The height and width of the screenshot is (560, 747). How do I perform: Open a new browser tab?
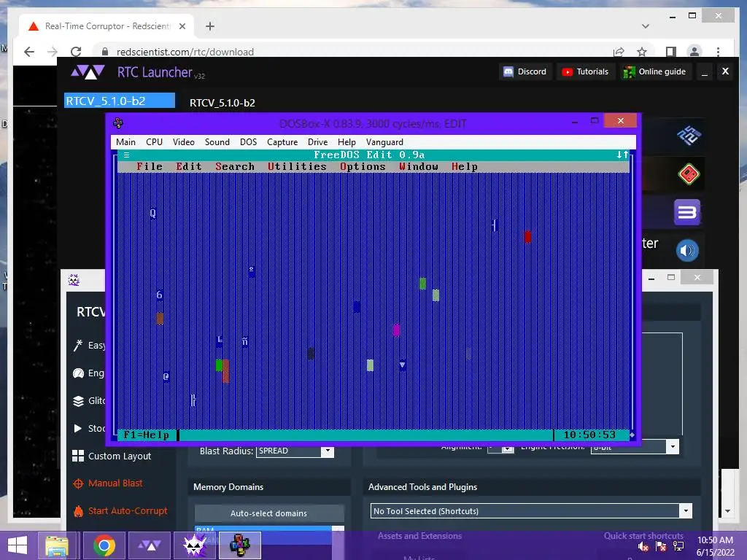point(209,26)
